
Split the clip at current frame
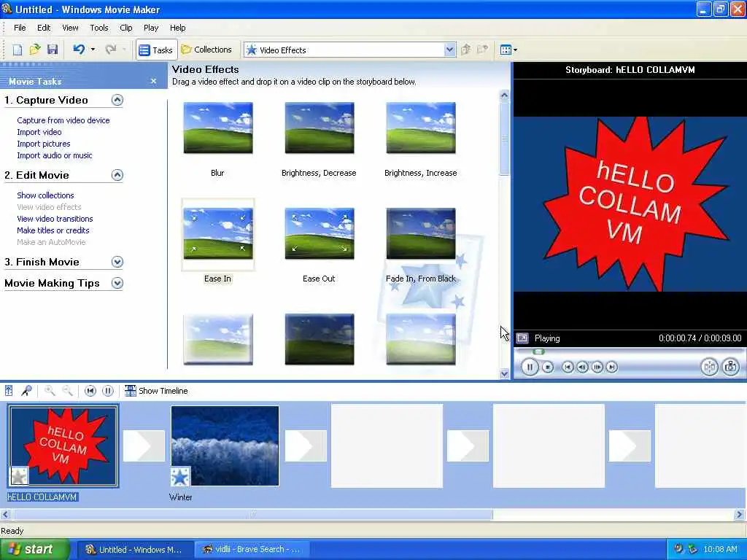pyautogui.click(x=709, y=367)
